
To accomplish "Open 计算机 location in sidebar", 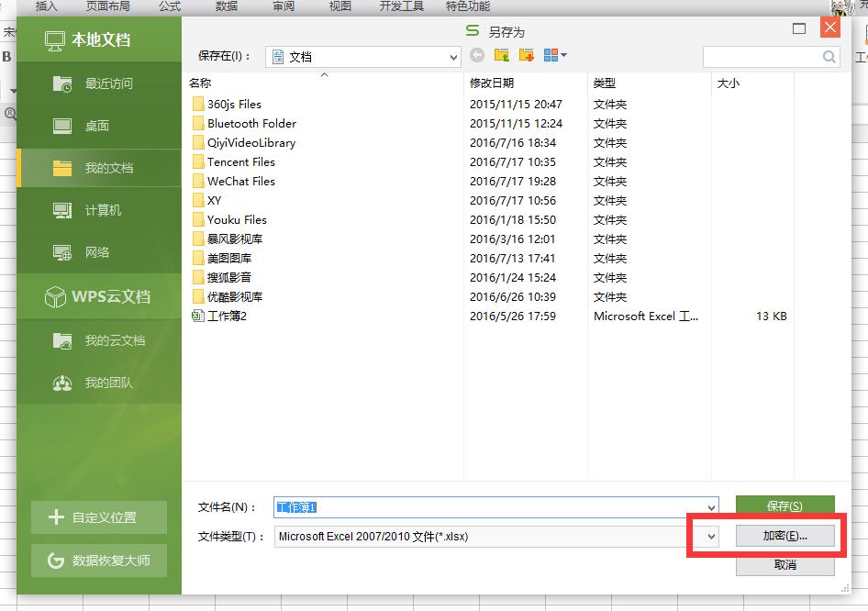I will point(99,210).
